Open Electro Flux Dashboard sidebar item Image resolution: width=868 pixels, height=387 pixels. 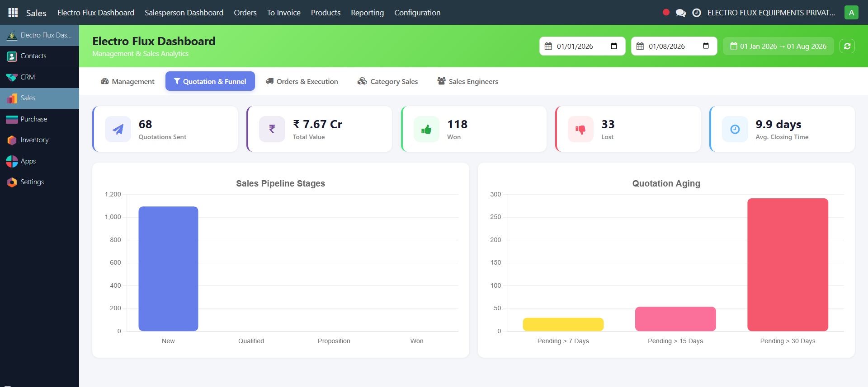[39, 35]
